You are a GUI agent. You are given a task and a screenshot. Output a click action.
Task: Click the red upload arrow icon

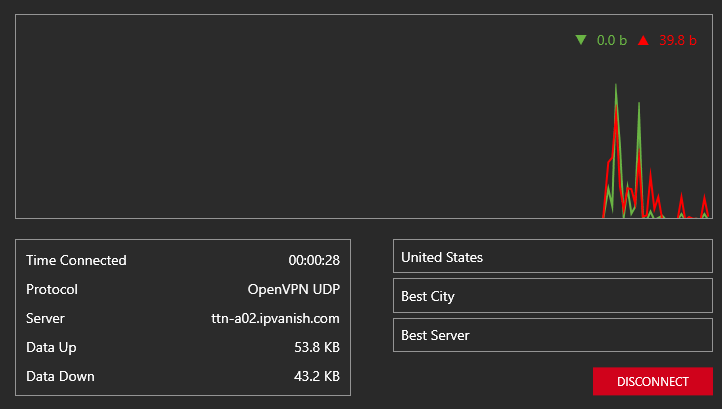[643, 40]
